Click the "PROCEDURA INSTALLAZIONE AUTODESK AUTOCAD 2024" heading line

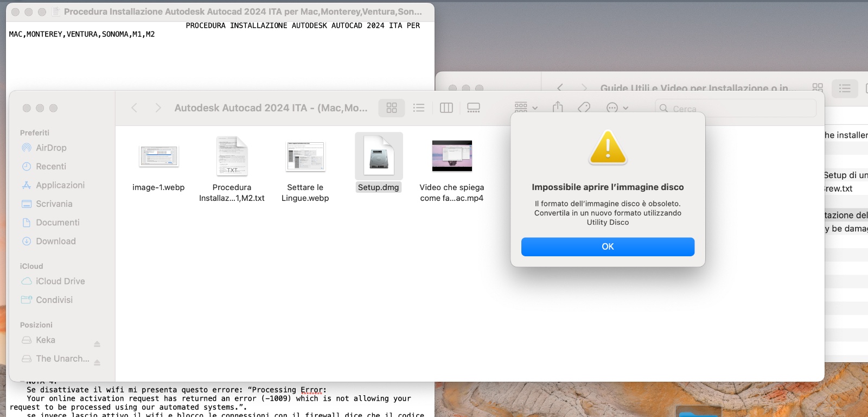[x=303, y=26]
